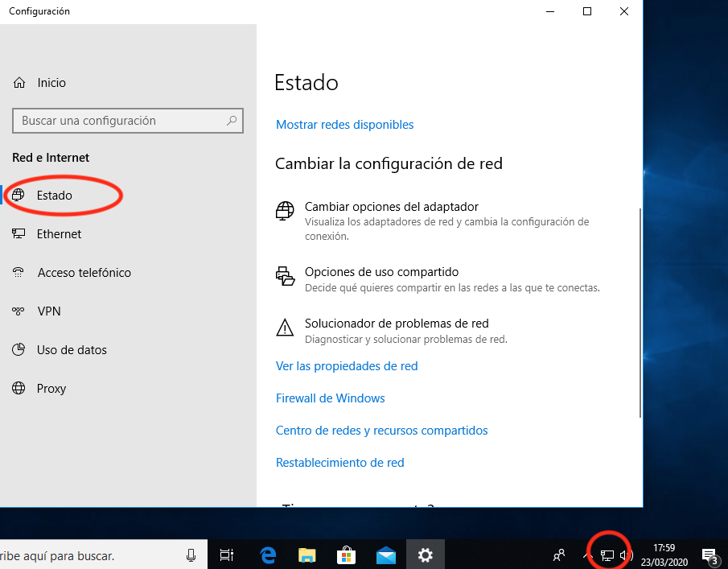This screenshot has height=569, width=728.
Task: Open the People icon in system tray
Action: [559, 555]
